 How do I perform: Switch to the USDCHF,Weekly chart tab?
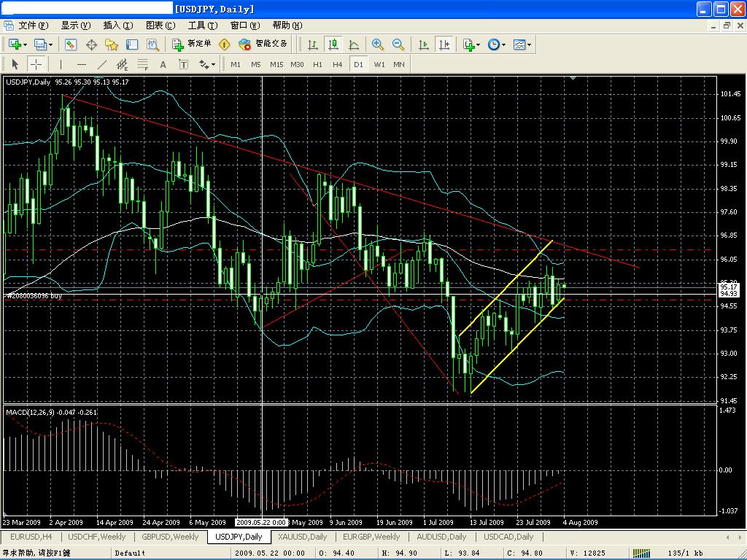[x=97, y=537]
